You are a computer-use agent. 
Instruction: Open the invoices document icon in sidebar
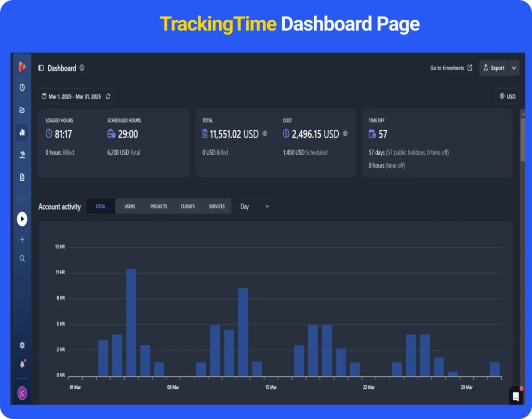point(22,177)
